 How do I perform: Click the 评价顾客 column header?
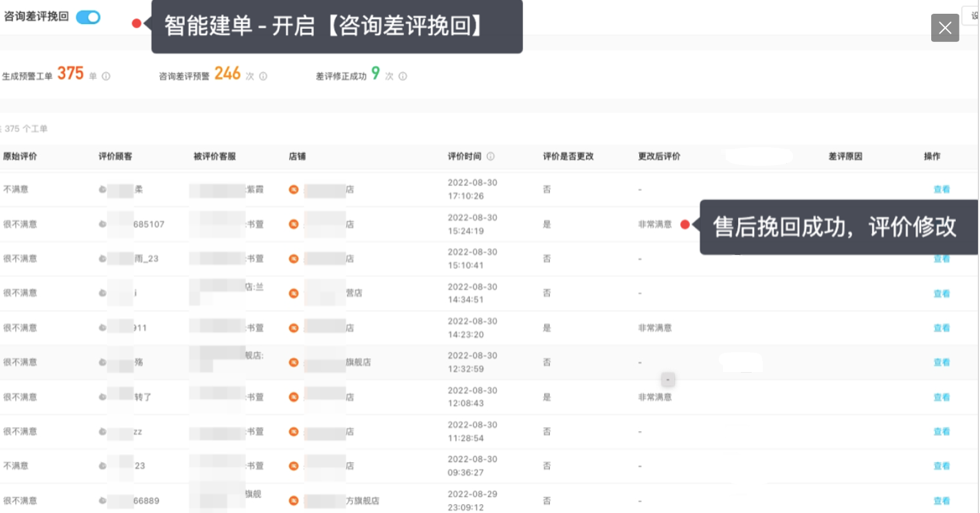click(115, 157)
